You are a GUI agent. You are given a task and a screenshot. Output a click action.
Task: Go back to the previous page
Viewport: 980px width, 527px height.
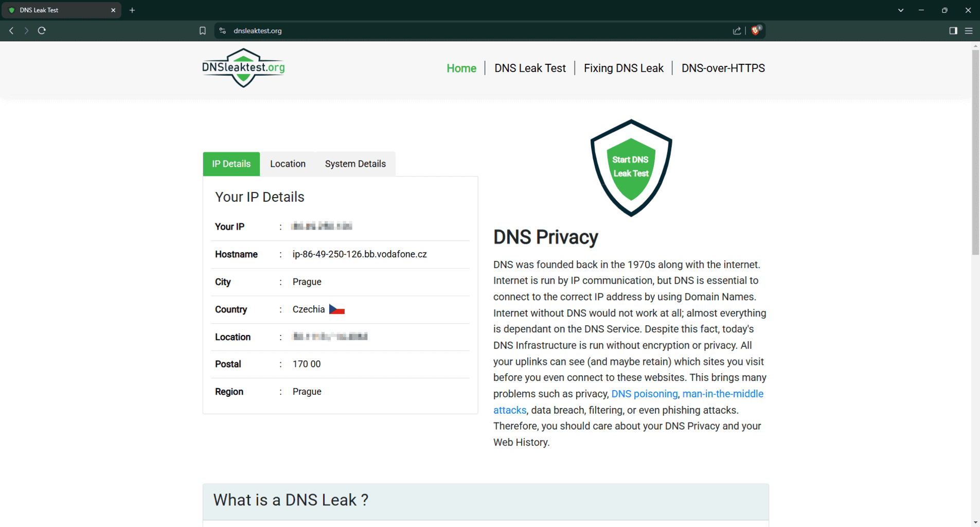coord(11,31)
